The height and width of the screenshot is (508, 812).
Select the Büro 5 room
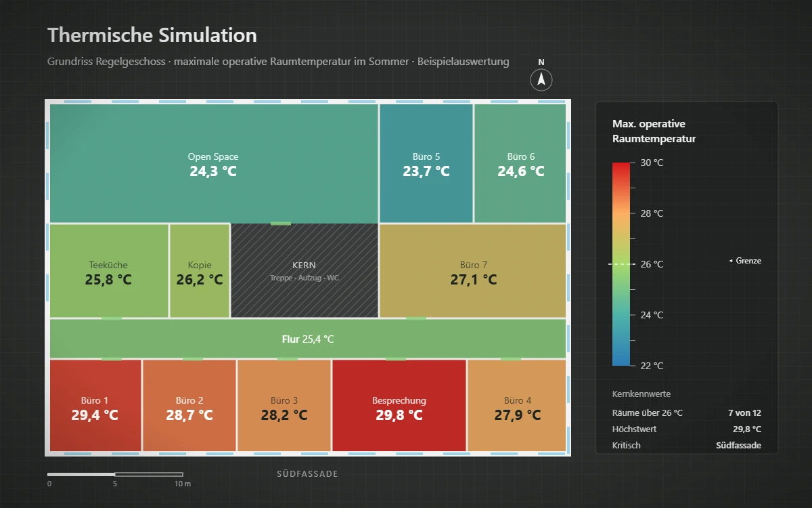(426, 163)
